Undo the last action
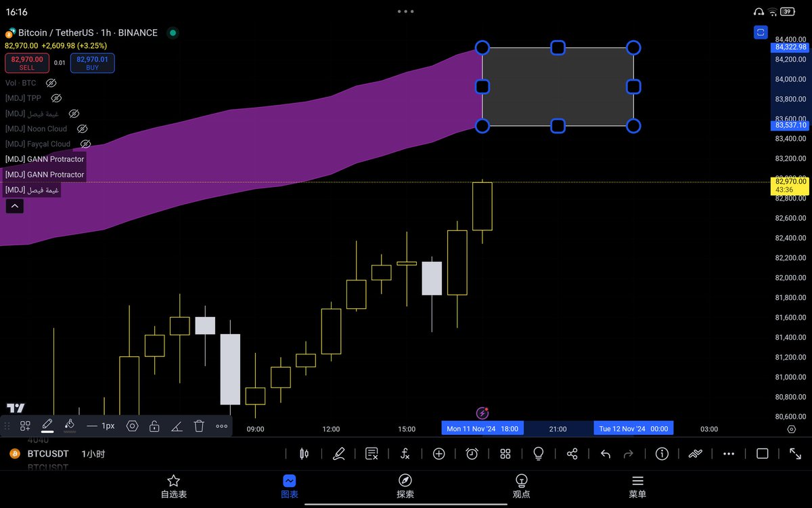 click(606, 454)
